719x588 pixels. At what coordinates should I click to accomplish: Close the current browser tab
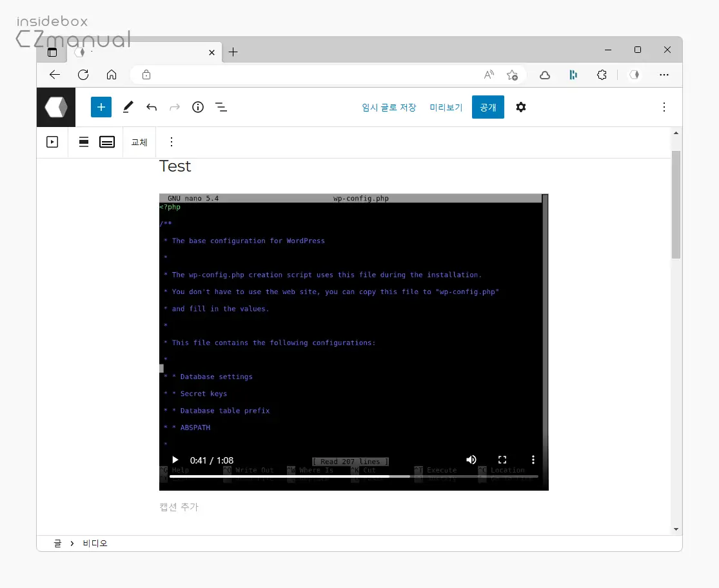point(212,52)
